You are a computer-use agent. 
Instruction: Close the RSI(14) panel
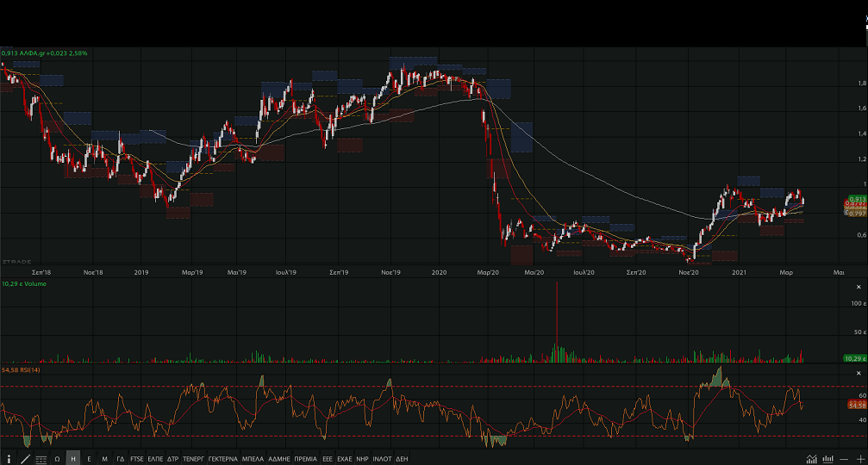click(x=860, y=371)
